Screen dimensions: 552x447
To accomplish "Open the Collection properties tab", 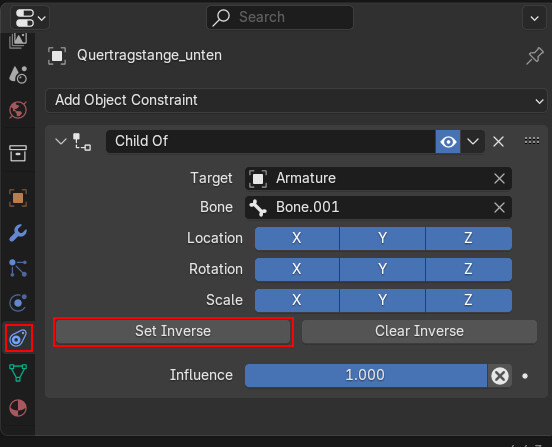I will pyautogui.click(x=18, y=153).
